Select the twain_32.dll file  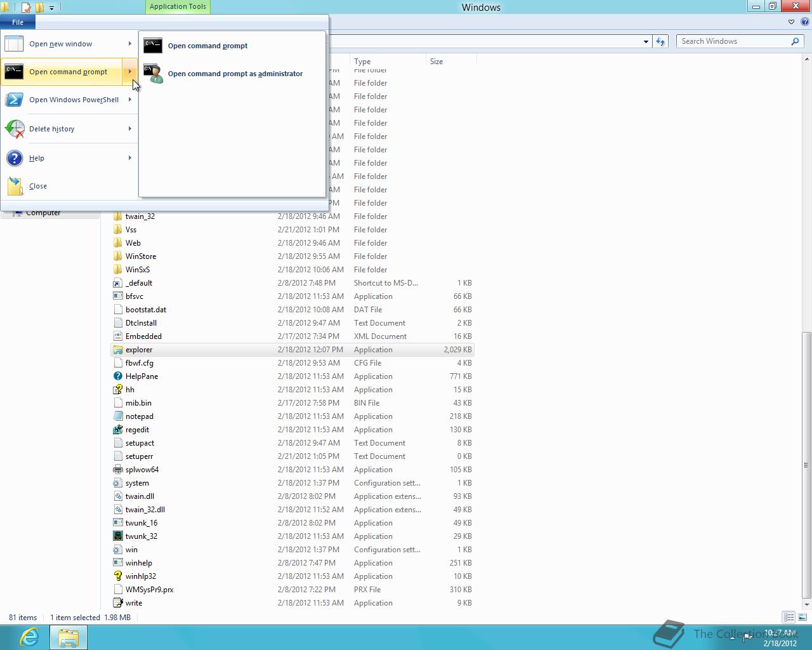(x=145, y=510)
